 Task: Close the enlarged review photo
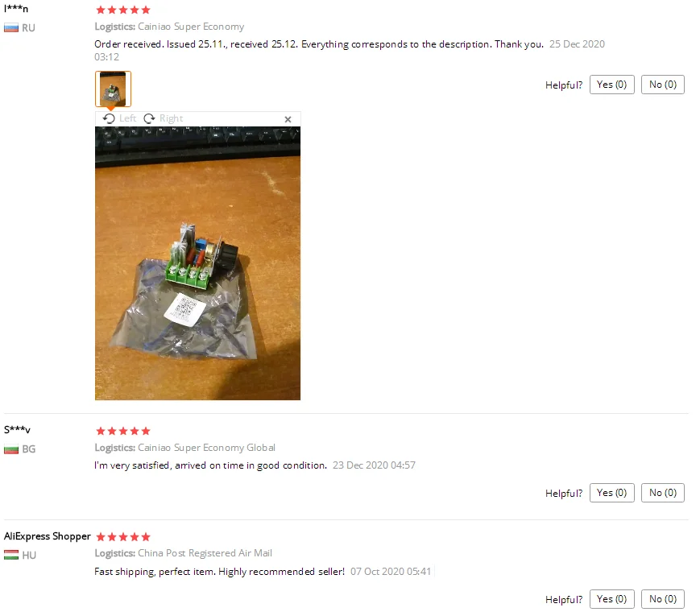[x=288, y=119]
